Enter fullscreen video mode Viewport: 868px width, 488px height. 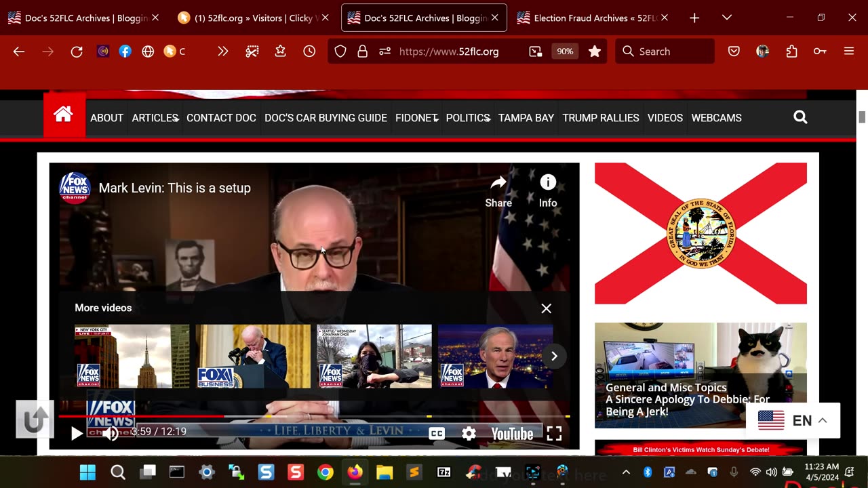(554, 434)
